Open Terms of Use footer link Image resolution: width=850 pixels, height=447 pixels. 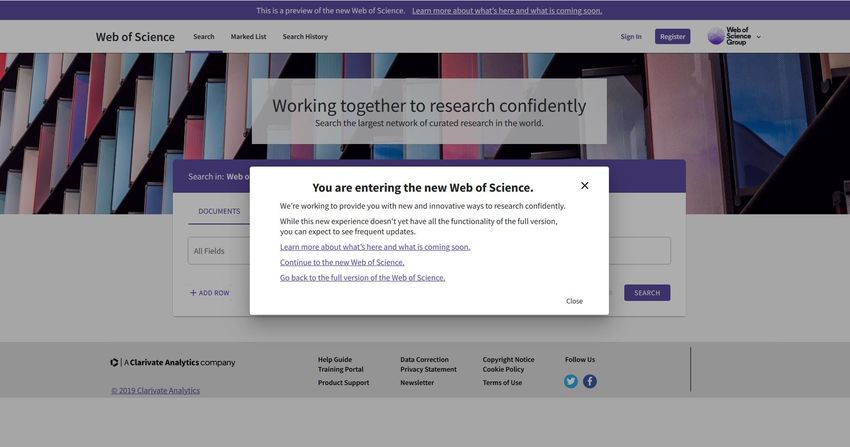pos(502,382)
